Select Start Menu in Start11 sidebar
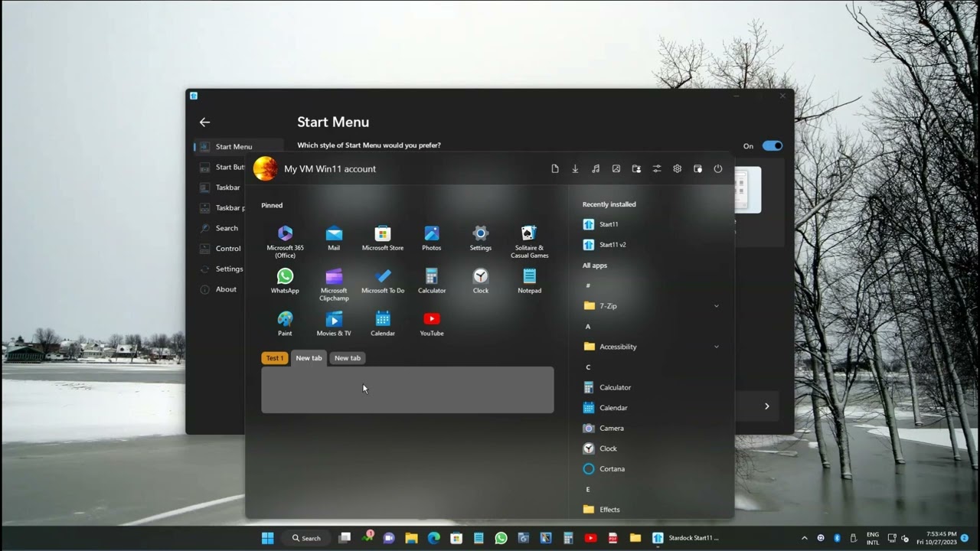Screen dimensions: 980x551 (239, 147)
